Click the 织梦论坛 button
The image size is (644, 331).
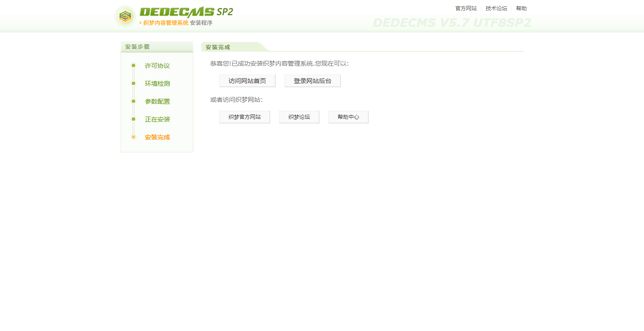(x=299, y=117)
